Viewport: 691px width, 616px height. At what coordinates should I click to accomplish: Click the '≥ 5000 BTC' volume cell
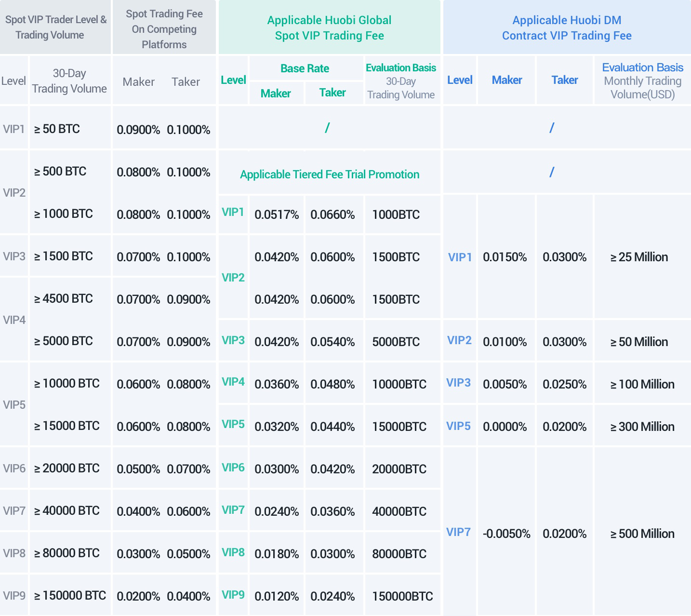(x=64, y=341)
